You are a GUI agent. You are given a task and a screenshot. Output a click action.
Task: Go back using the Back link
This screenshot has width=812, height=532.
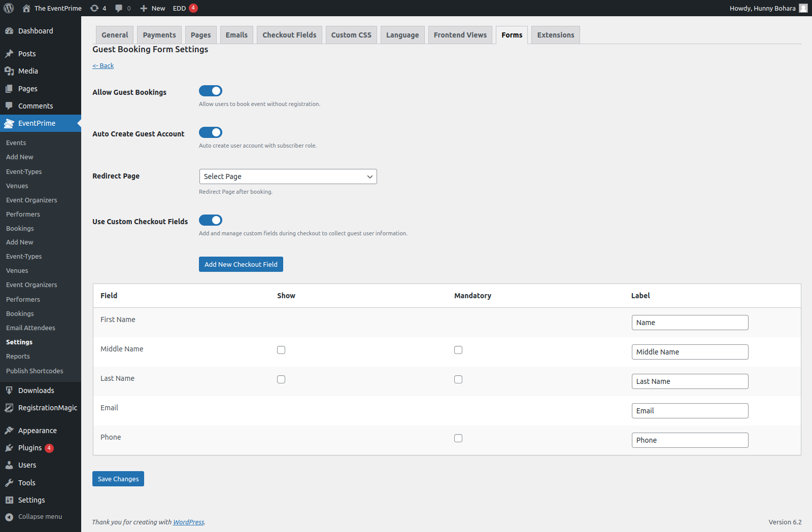[x=103, y=66]
